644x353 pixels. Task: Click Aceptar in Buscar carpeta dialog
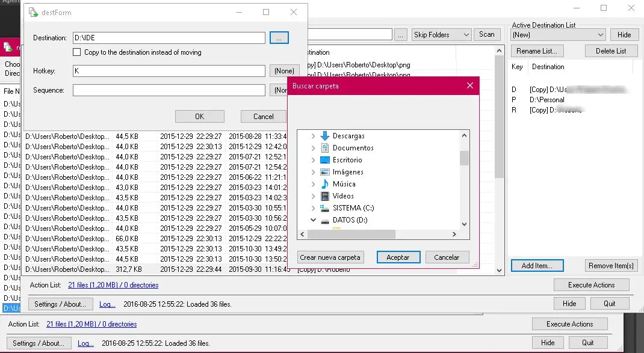tap(398, 257)
